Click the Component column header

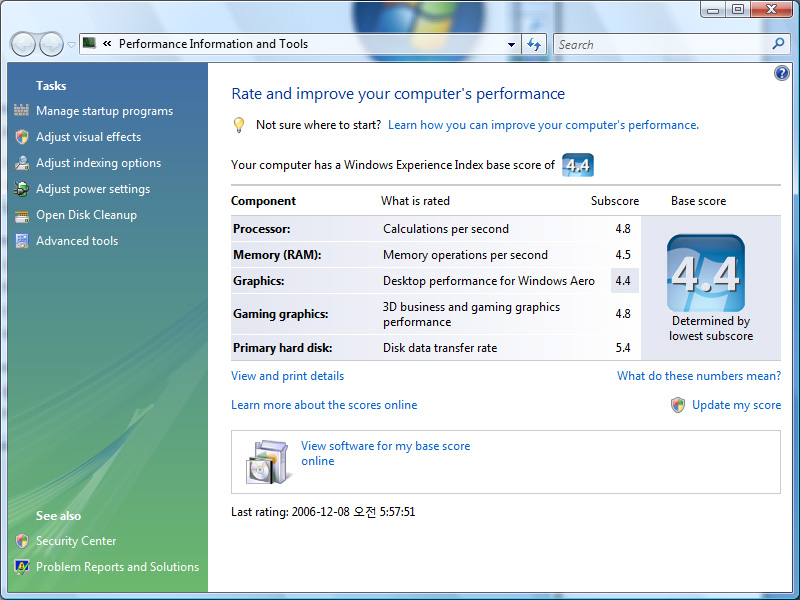263,201
